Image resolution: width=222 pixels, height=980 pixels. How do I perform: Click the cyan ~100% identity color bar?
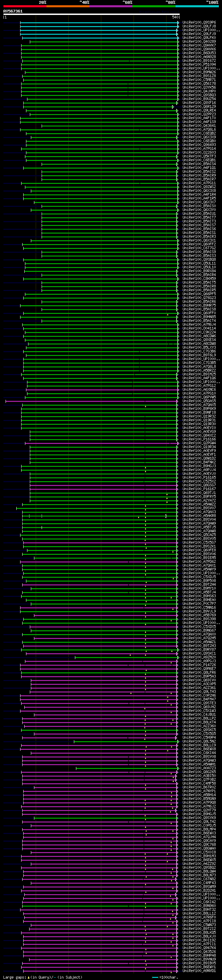click(x=197, y=7)
